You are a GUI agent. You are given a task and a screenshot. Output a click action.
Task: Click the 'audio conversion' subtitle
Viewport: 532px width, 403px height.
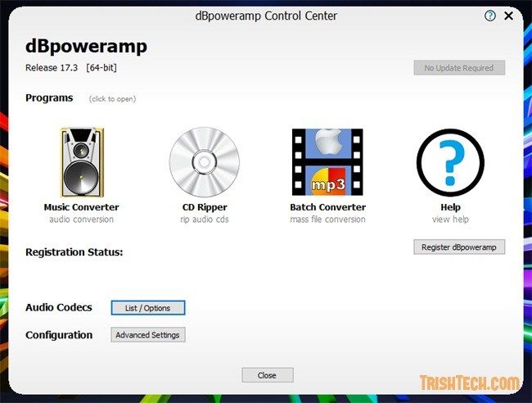pos(81,220)
